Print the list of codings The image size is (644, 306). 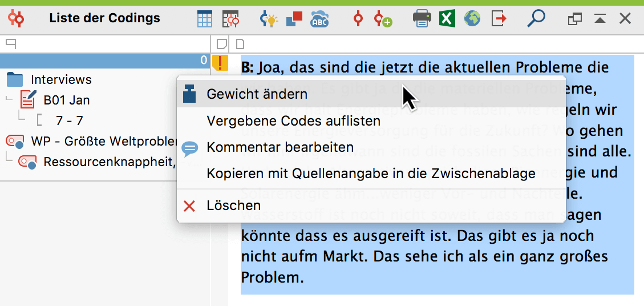pyautogui.click(x=422, y=19)
